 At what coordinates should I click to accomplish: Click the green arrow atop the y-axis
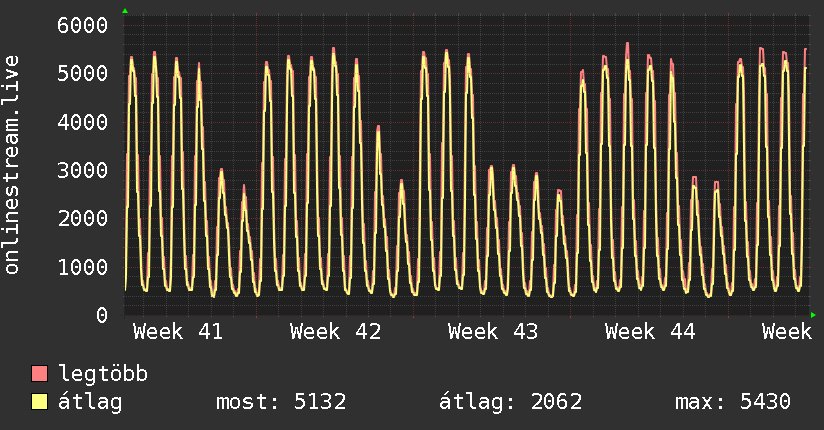(125, 11)
